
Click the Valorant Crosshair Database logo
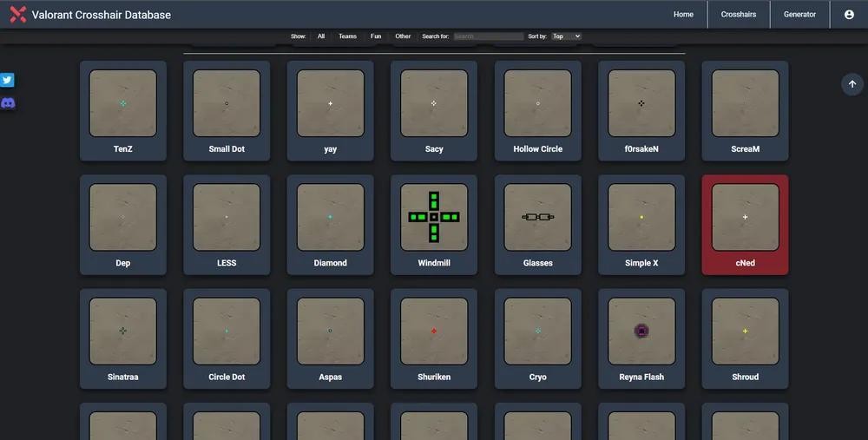click(17, 15)
